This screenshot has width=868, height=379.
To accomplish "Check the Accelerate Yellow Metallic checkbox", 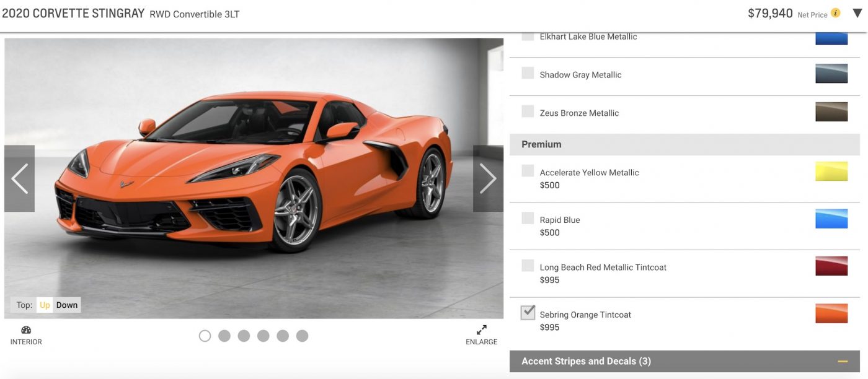I will click(528, 170).
